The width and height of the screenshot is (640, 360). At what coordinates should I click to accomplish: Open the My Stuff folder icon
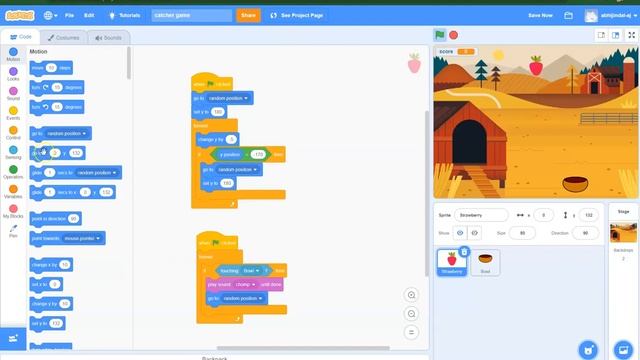click(x=568, y=16)
